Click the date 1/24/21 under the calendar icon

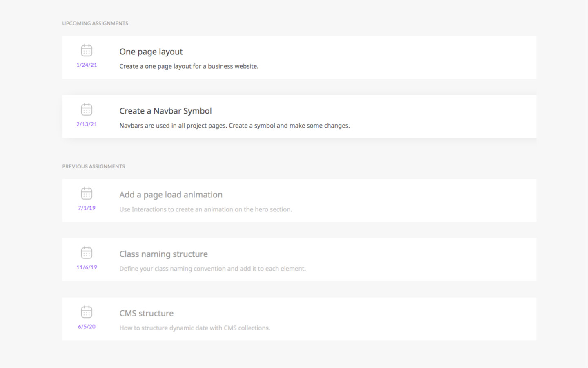(86, 64)
